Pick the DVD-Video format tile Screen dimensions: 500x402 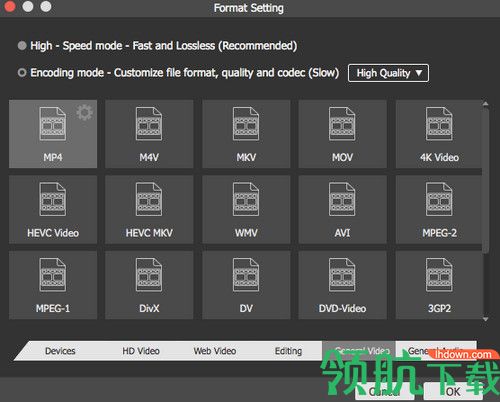coord(342,285)
